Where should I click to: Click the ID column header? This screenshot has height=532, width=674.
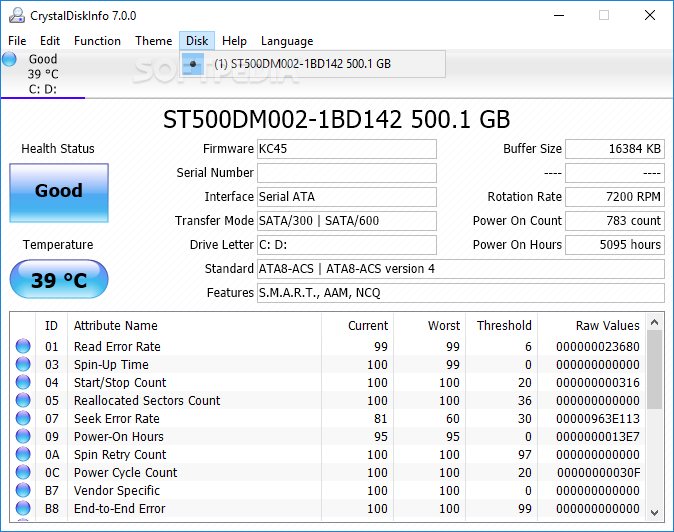coord(52,326)
